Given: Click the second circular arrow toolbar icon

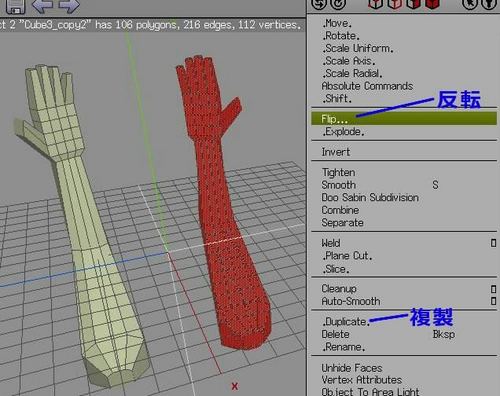Looking at the screenshot, I should point(338,4).
